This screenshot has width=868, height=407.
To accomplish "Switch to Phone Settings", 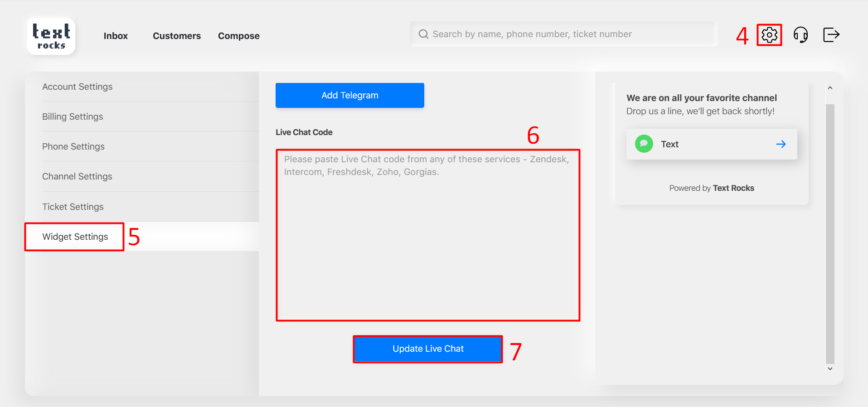I will tap(73, 146).
